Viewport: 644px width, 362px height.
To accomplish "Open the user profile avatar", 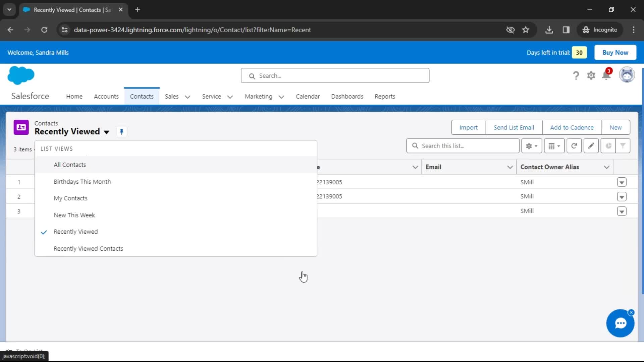I will coord(627,75).
